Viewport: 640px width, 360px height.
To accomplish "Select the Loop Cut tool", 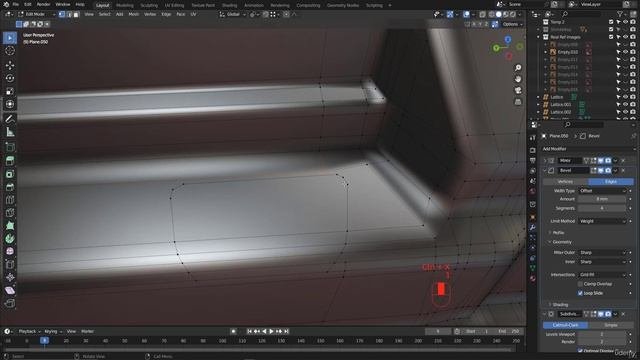I will [x=10, y=200].
